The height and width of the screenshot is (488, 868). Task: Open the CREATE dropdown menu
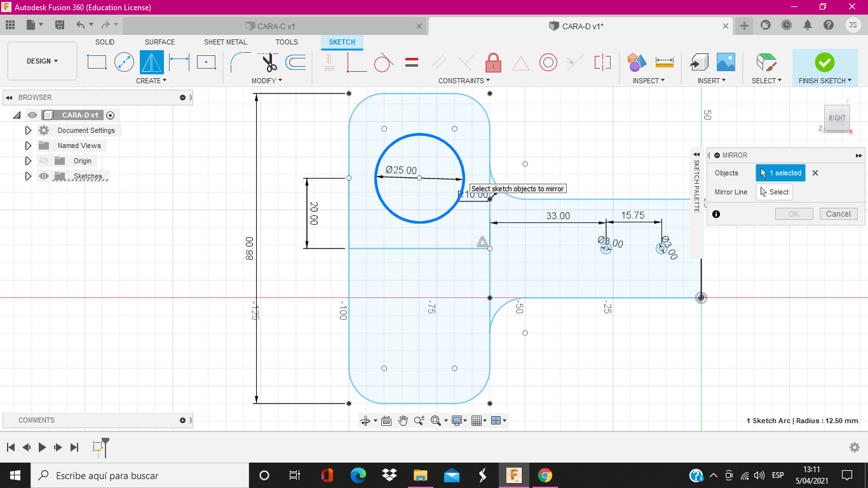pyautogui.click(x=151, y=81)
